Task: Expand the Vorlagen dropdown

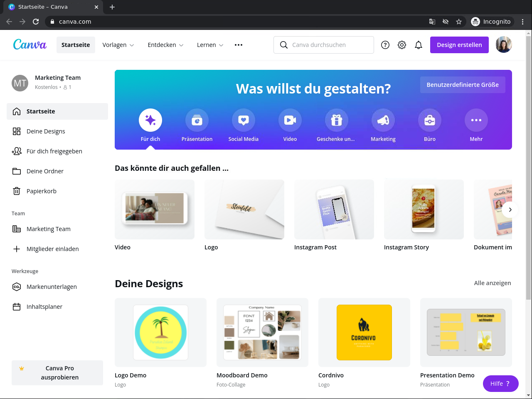Action: click(x=118, y=45)
